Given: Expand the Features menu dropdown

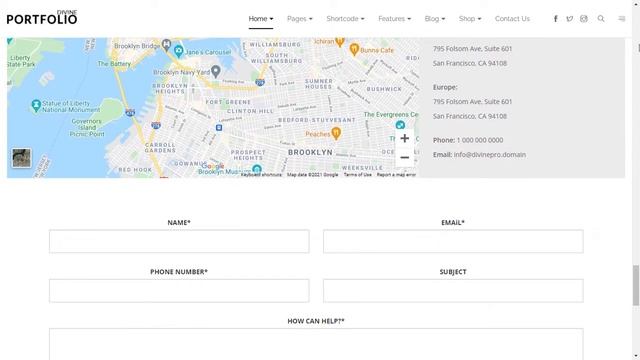Looking at the screenshot, I should pyautogui.click(x=395, y=19).
